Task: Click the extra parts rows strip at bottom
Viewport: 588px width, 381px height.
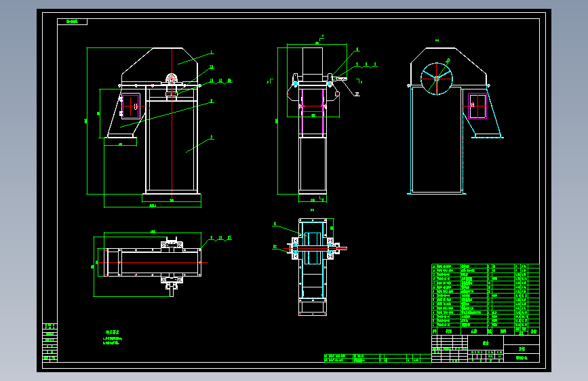Action: tap(378, 358)
